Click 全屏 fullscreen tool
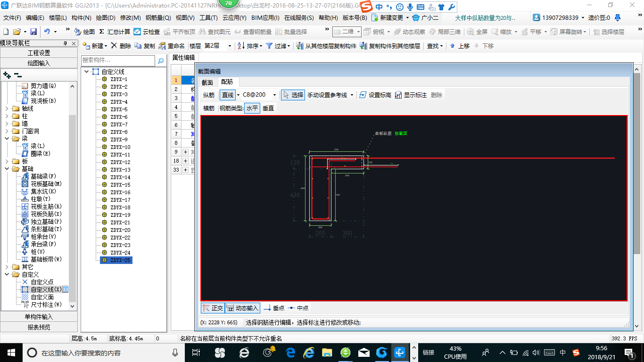 (x=478, y=32)
